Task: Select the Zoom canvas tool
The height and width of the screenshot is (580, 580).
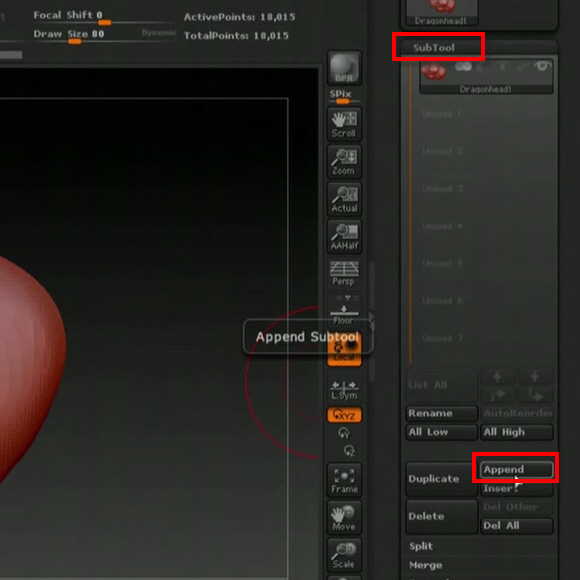Action: [x=344, y=162]
